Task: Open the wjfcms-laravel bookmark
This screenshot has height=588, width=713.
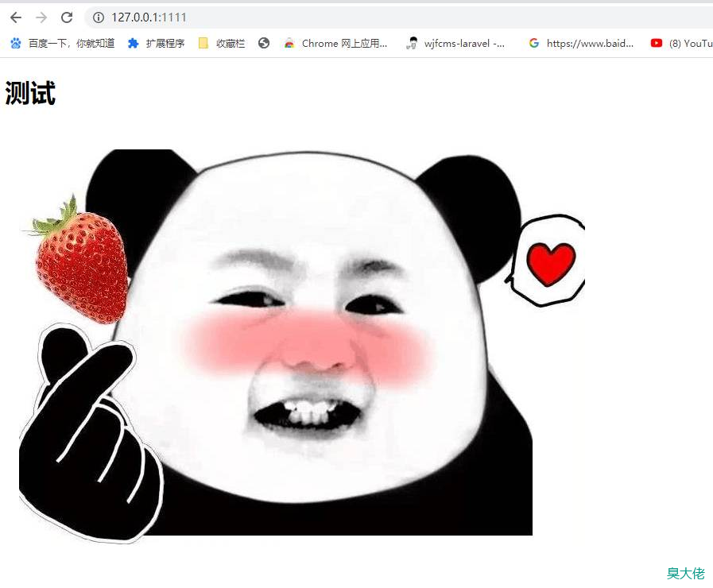Action: pos(464,43)
